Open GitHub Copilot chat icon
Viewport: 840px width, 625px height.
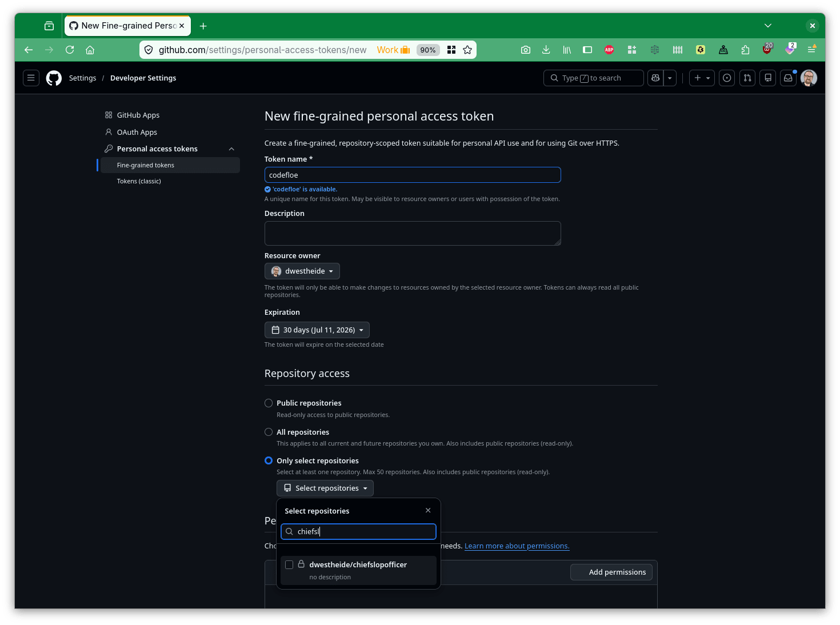pyautogui.click(x=655, y=78)
